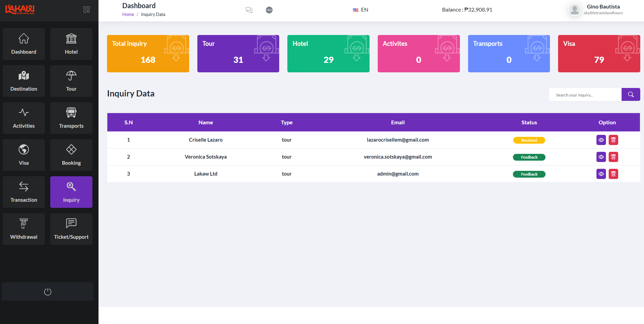
Task: Click the globe icon in header
Action: tap(269, 10)
